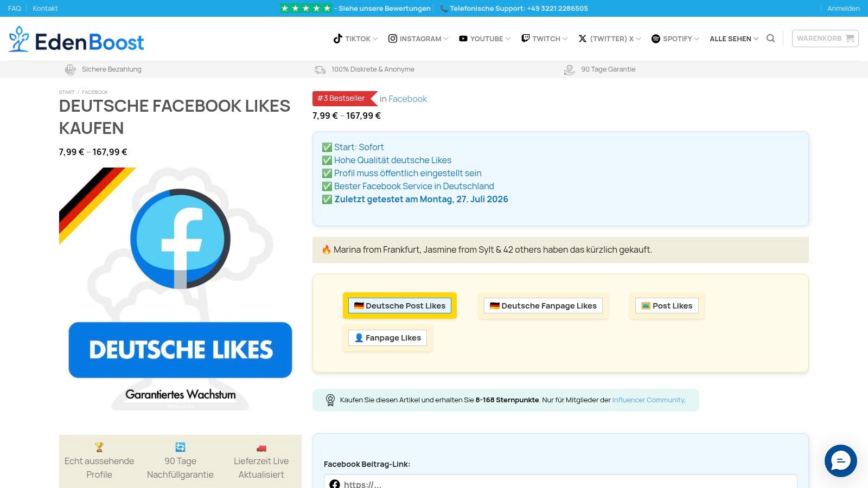Follow the Siehe unsere Bewertungen link
Image resolution: width=868 pixels, height=488 pixels.
(x=385, y=9)
